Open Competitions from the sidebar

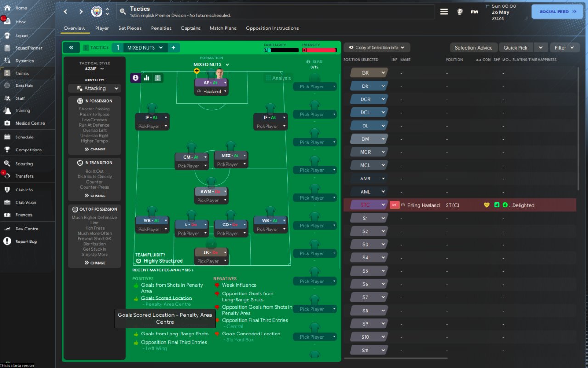(28, 149)
